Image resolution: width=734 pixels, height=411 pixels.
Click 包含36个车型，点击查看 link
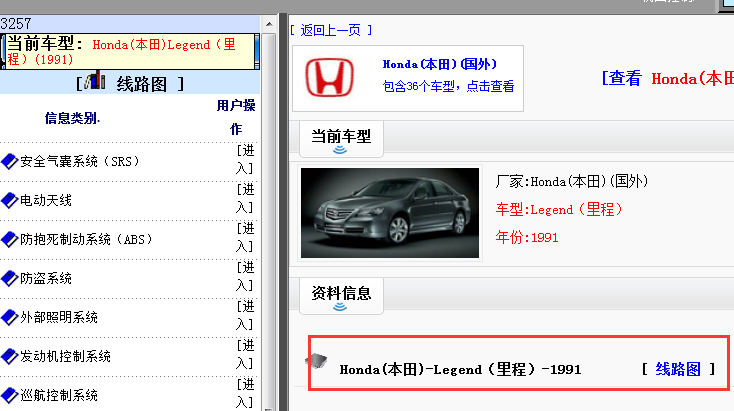(448, 86)
